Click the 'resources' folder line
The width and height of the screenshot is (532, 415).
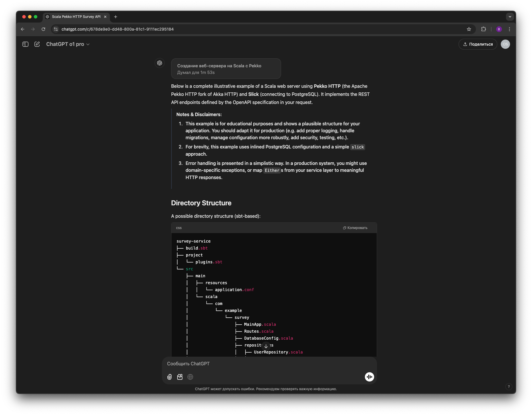coord(216,283)
